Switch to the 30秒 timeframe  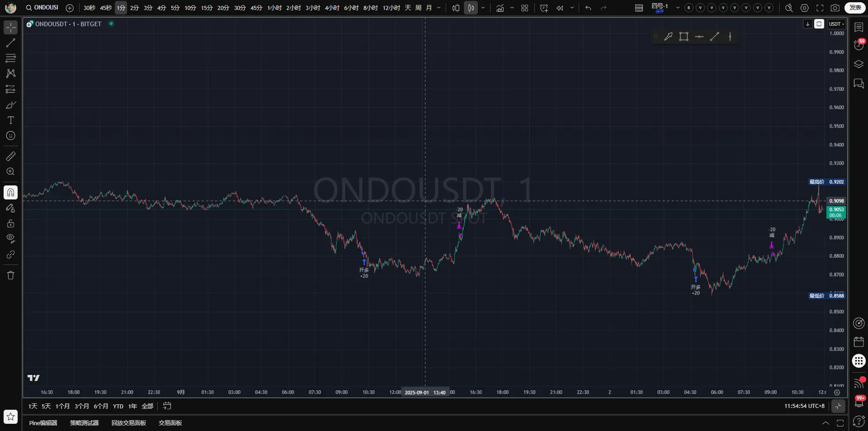pyautogui.click(x=90, y=8)
